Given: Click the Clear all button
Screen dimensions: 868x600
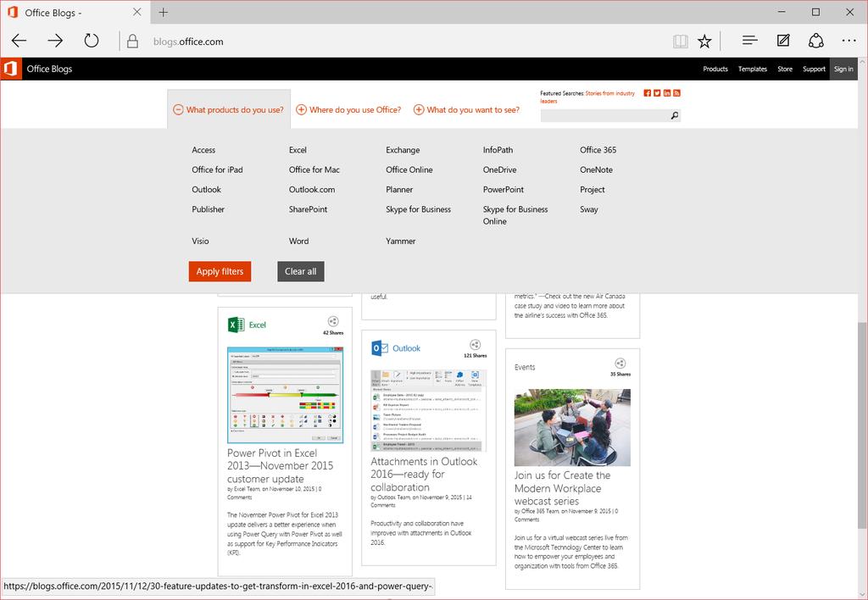Looking at the screenshot, I should coord(301,271).
